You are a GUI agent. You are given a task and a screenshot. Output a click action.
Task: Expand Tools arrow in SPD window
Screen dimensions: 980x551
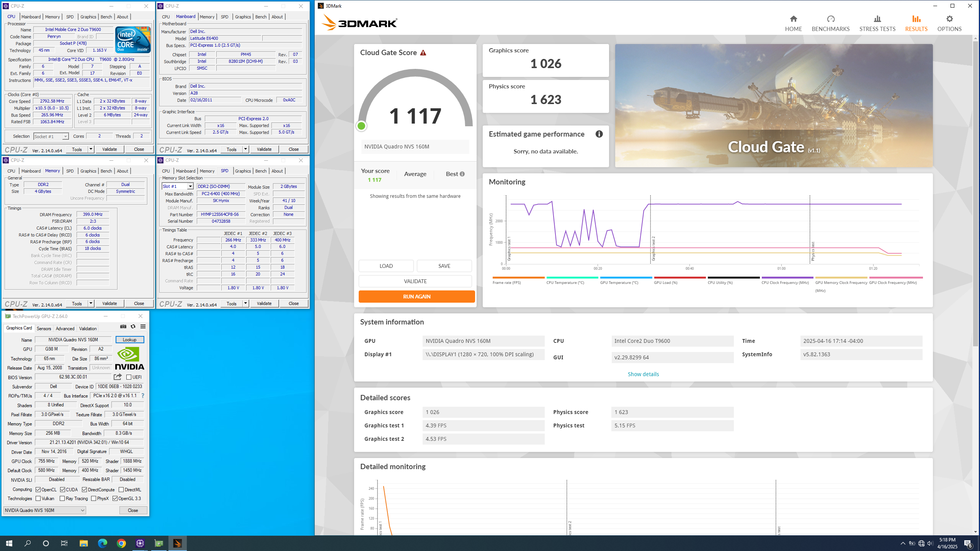tap(245, 303)
